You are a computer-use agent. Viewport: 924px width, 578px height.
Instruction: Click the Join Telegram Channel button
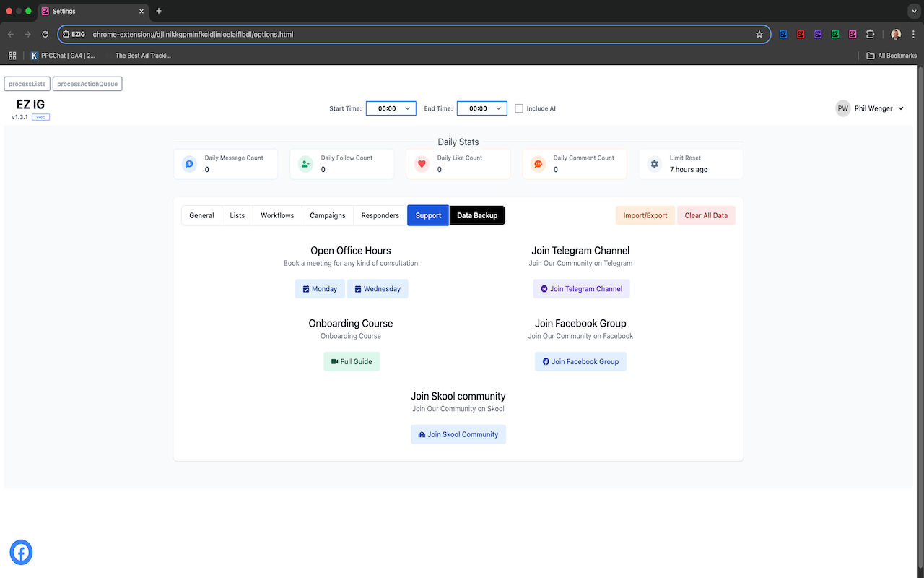point(580,288)
